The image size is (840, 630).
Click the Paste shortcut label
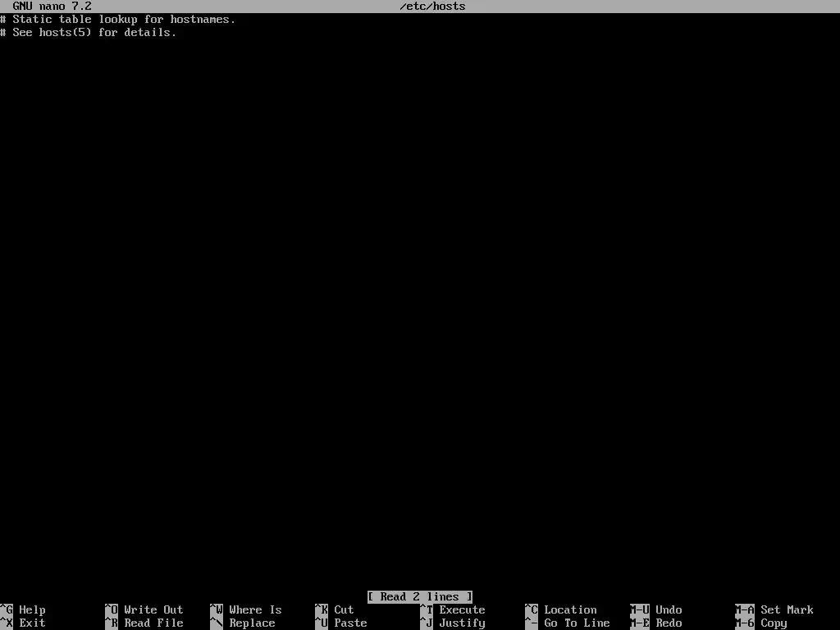[x=350, y=623]
